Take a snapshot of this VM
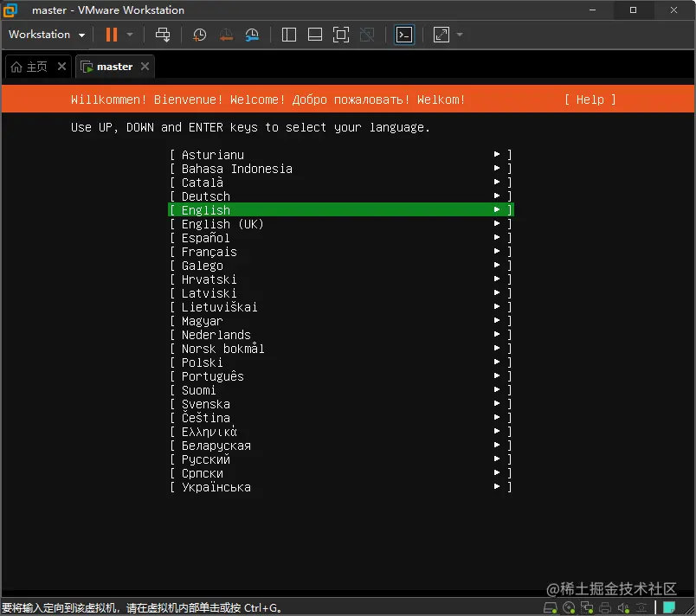Viewport: 696px width, 616px height. pyautogui.click(x=199, y=35)
